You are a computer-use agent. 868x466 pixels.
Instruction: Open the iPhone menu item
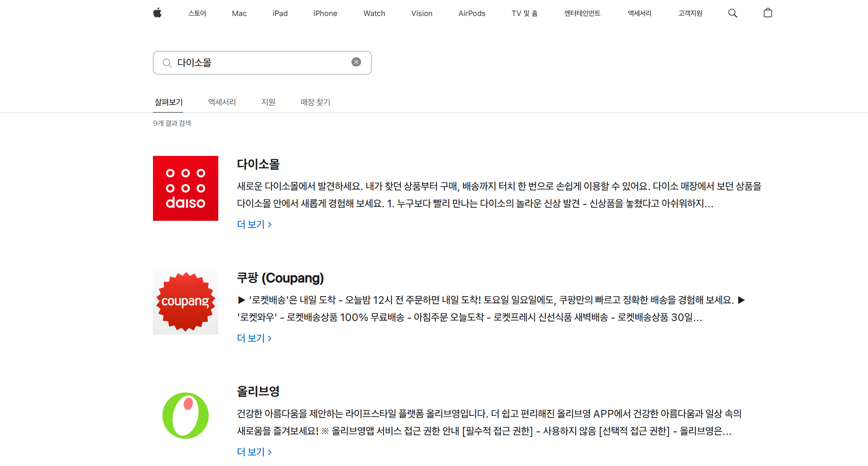[325, 13]
